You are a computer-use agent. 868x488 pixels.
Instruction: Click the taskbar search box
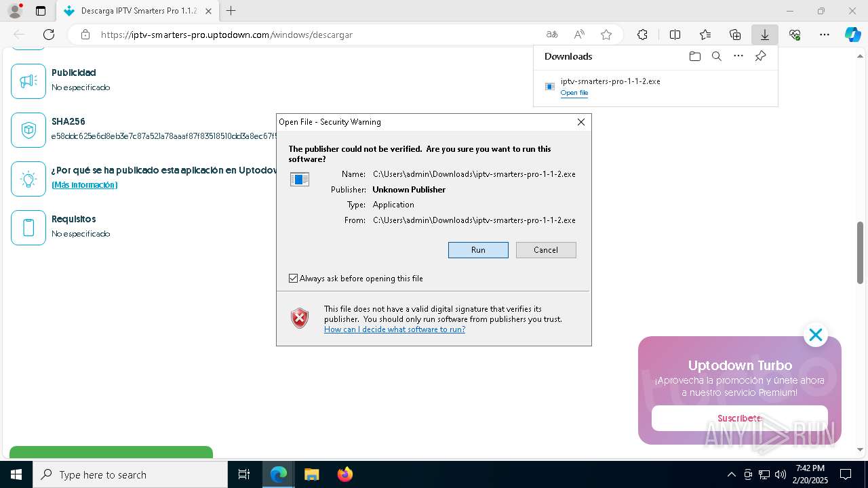[130, 474]
